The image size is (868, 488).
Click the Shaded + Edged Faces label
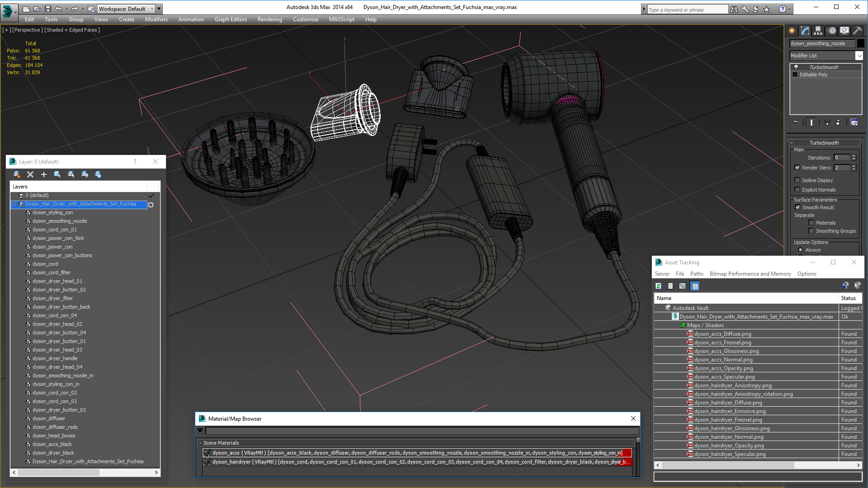pos(72,30)
